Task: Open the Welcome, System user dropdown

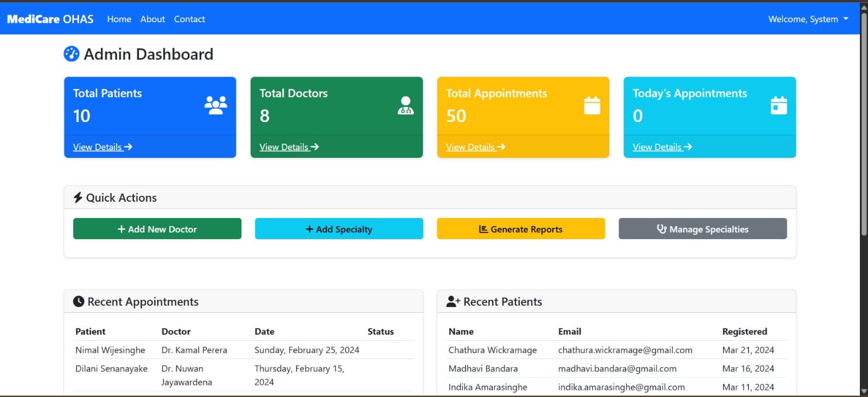Action: [x=808, y=19]
